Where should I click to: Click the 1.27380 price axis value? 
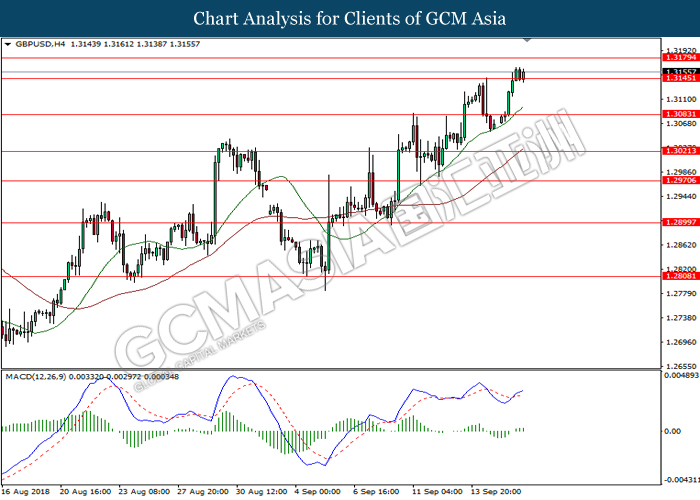(x=681, y=318)
